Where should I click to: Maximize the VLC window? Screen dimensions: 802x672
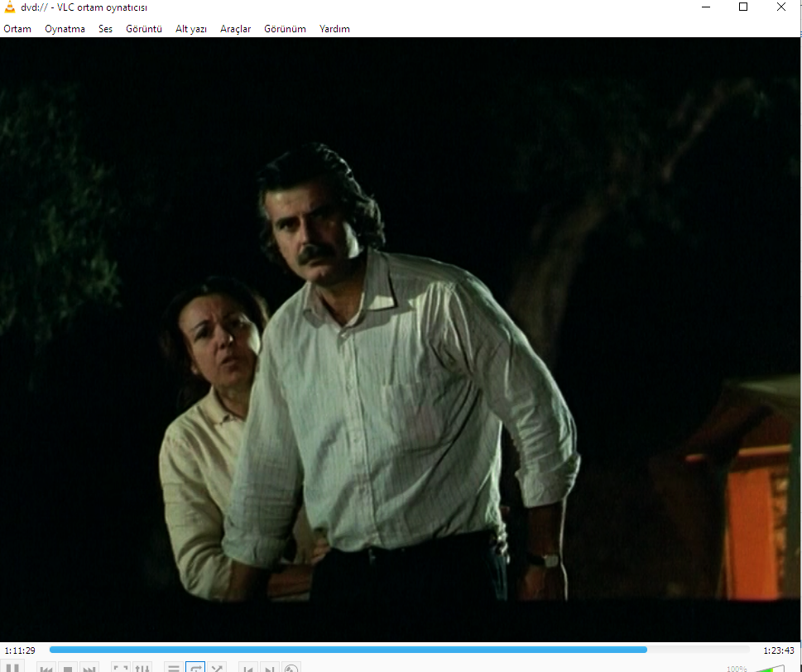(x=743, y=7)
